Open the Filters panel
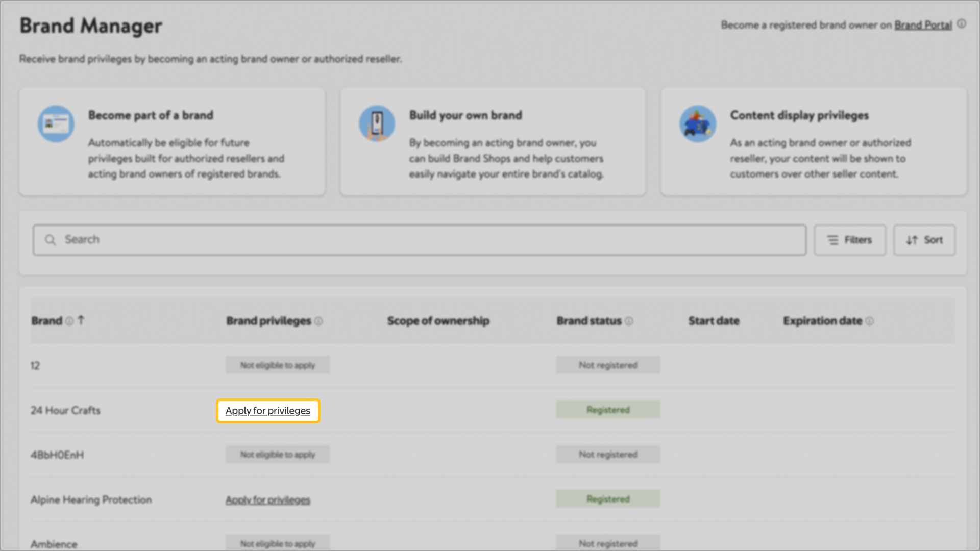Viewport: 980px width, 551px height. (849, 240)
